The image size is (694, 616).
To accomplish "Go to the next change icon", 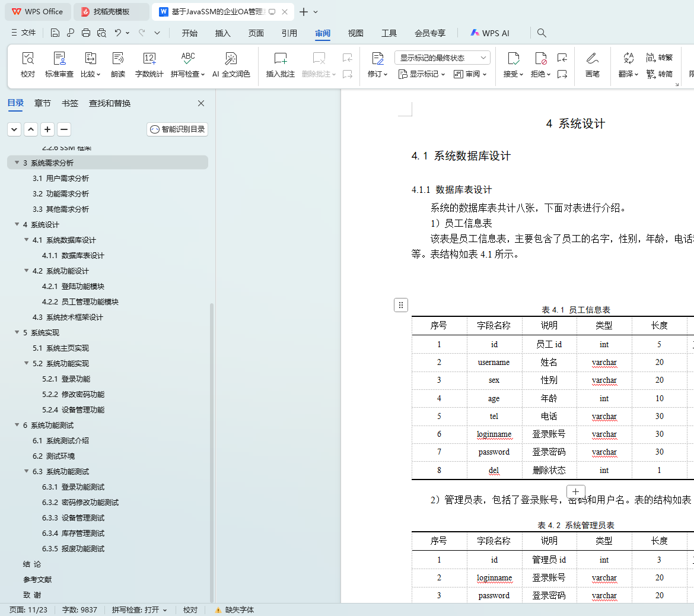I will coord(562,74).
